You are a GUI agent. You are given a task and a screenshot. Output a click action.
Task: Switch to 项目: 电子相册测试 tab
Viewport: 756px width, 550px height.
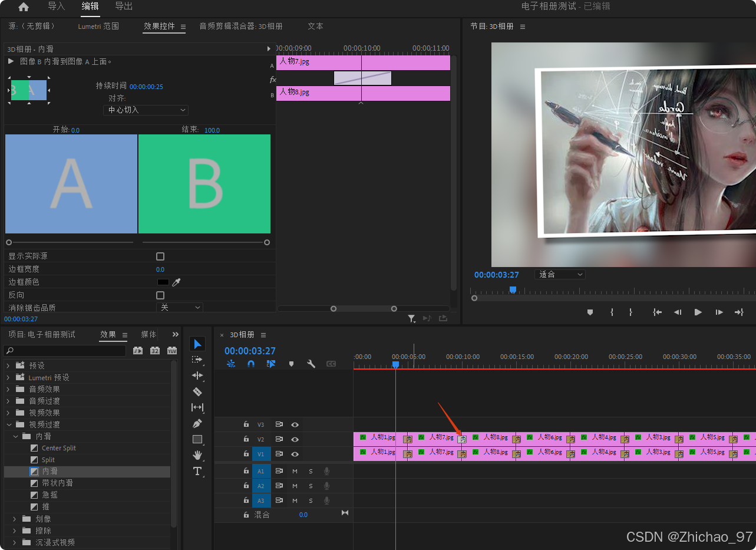pos(42,334)
